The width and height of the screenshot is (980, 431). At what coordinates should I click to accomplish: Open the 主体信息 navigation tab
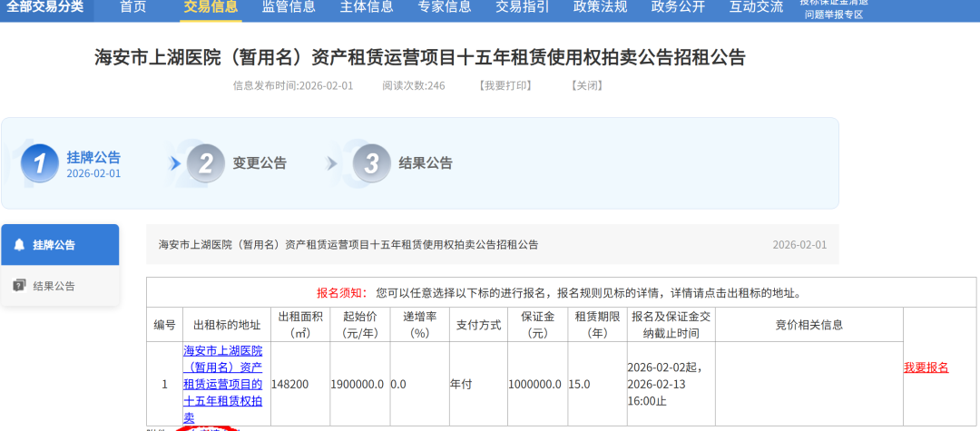pyautogui.click(x=367, y=7)
